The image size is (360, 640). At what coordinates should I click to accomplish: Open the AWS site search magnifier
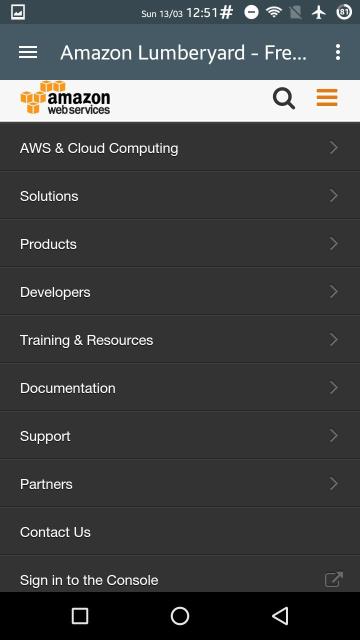point(284,98)
